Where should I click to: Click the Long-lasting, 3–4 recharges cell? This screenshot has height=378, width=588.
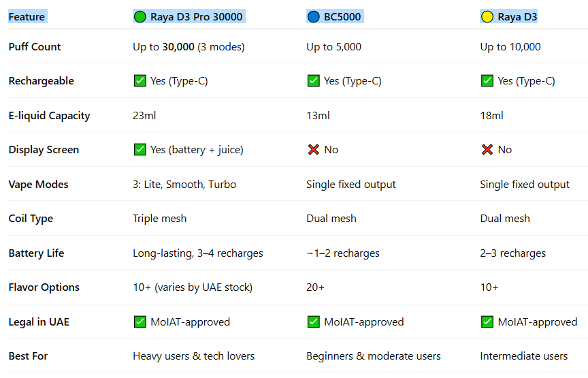[198, 253]
